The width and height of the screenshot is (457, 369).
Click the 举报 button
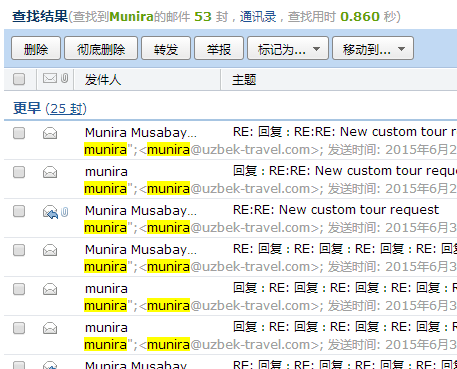pos(219,49)
